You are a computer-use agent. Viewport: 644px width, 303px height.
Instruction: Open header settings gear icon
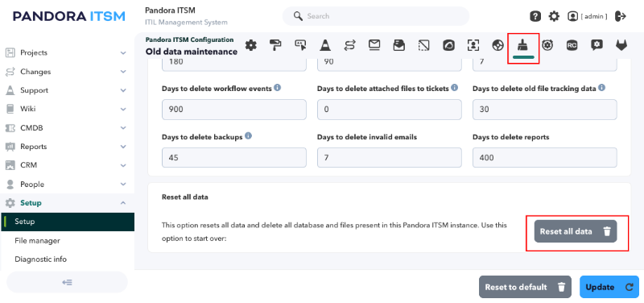[x=554, y=16]
